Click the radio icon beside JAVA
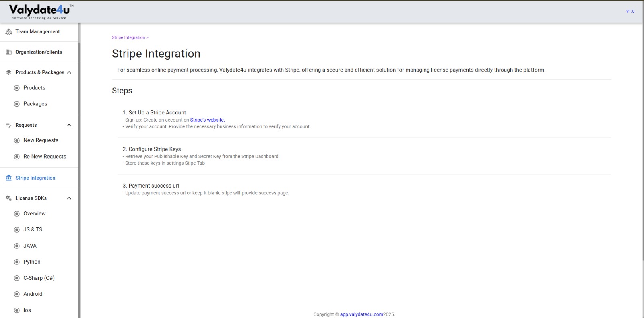 click(x=17, y=246)
